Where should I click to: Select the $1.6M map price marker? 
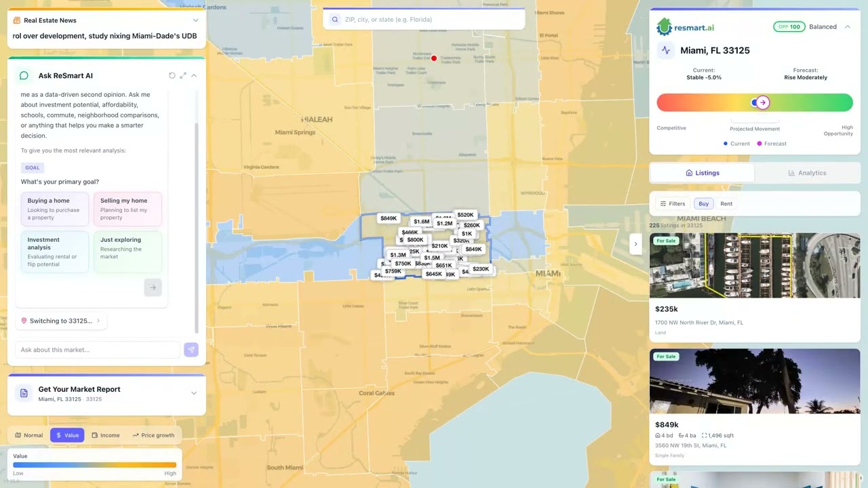coord(421,222)
